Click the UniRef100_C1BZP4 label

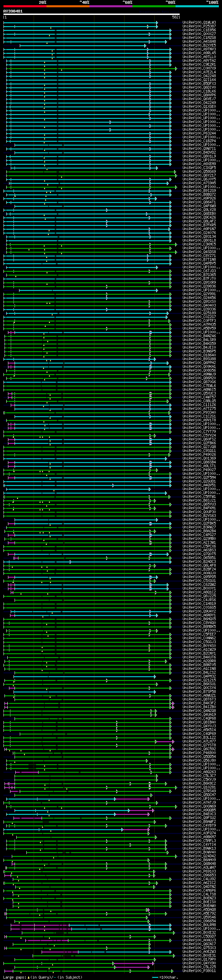pyautogui.click(x=199, y=141)
